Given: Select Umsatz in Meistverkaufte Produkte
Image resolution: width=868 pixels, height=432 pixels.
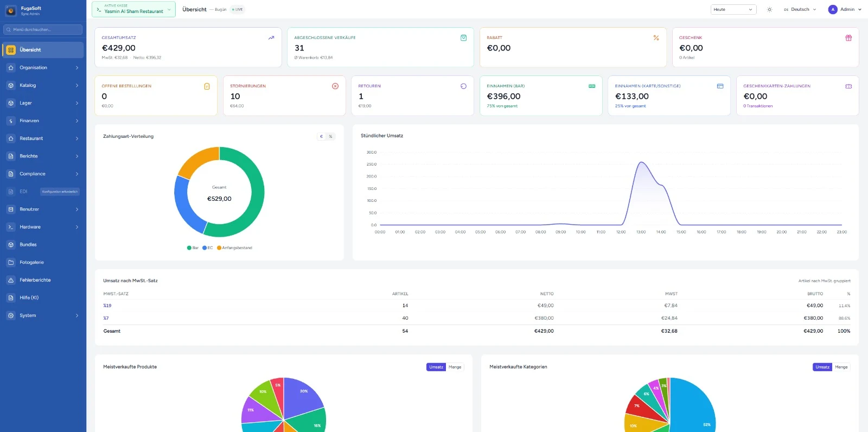Looking at the screenshot, I should (x=436, y=367).
